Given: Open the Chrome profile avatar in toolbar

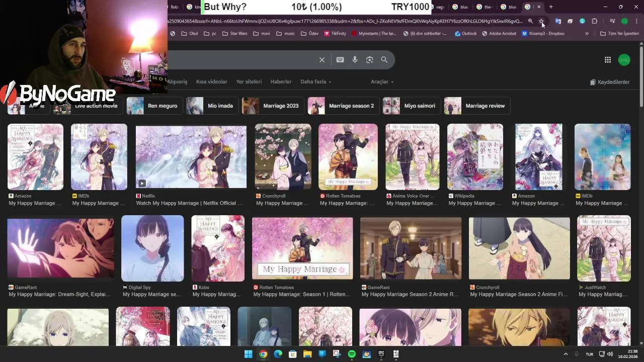Looking at the screenshot, I should (x=624, y=21).
